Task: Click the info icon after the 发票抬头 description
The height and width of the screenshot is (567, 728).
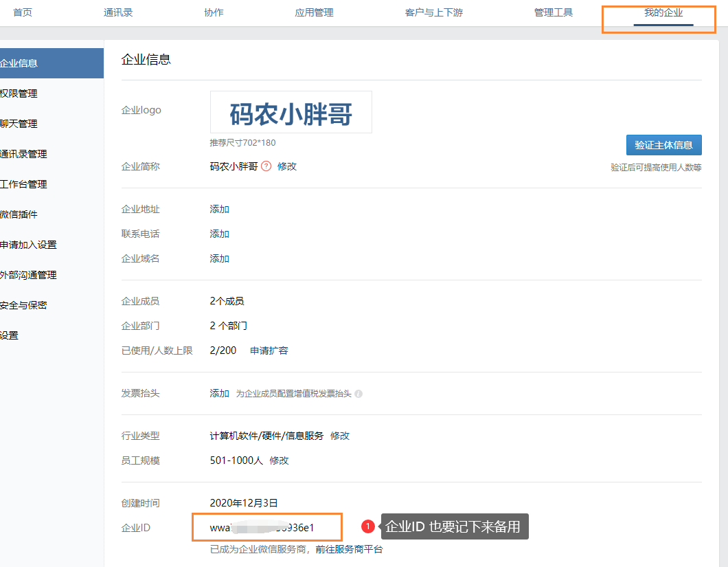Action: click(x=359, y=394)
